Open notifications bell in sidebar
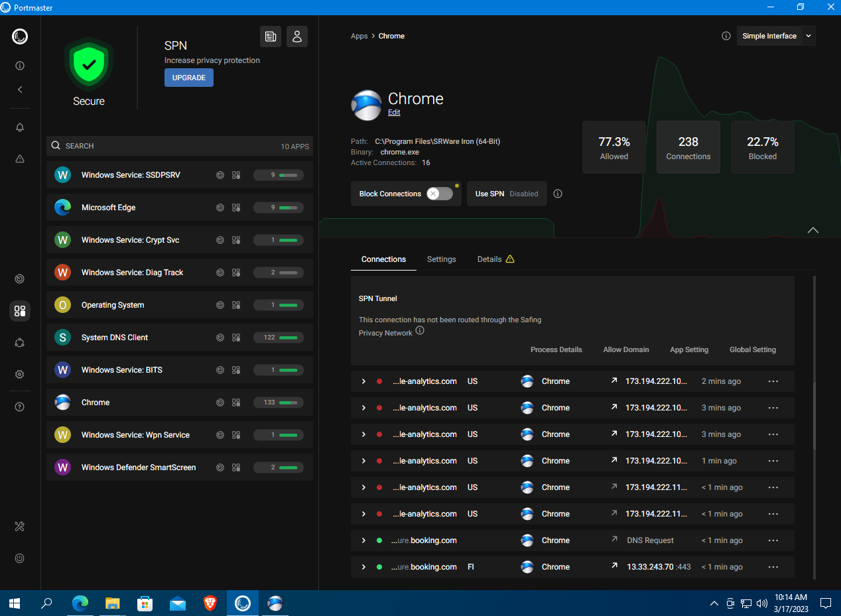The height and width of the screenshot is (616, 841). (20, 127)
